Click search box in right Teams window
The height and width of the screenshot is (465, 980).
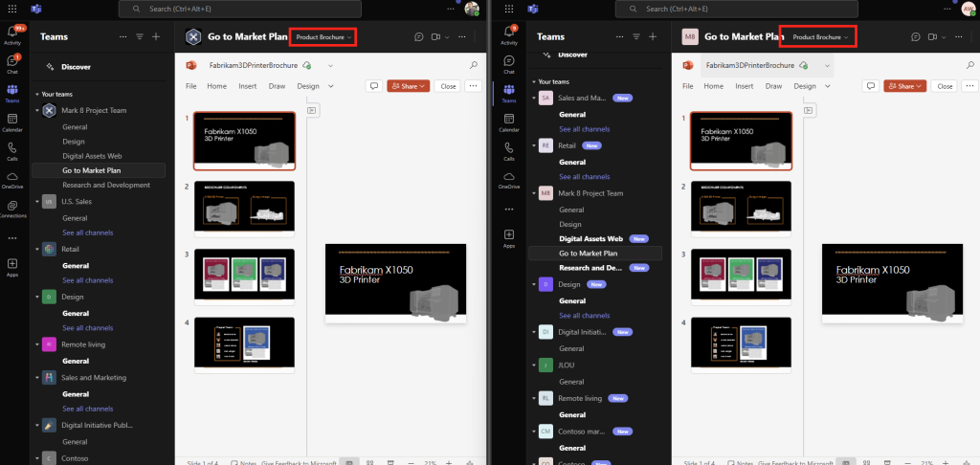[737, 9]
